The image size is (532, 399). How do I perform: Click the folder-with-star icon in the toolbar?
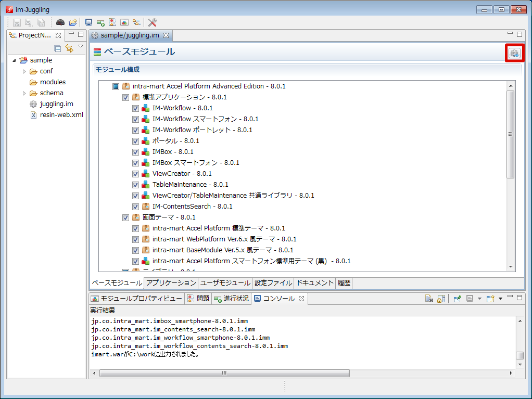[72, 22]
